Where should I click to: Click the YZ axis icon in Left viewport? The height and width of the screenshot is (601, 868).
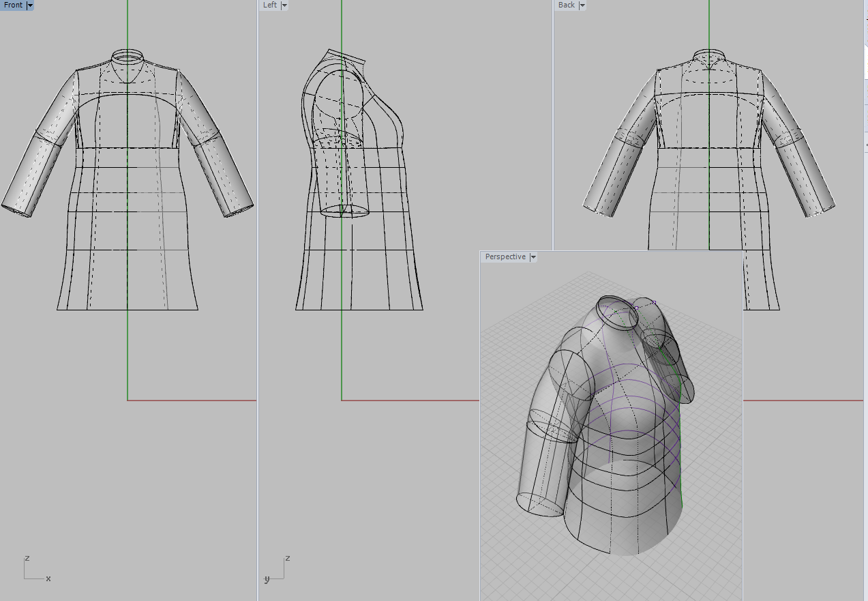(x=276, y=570)
